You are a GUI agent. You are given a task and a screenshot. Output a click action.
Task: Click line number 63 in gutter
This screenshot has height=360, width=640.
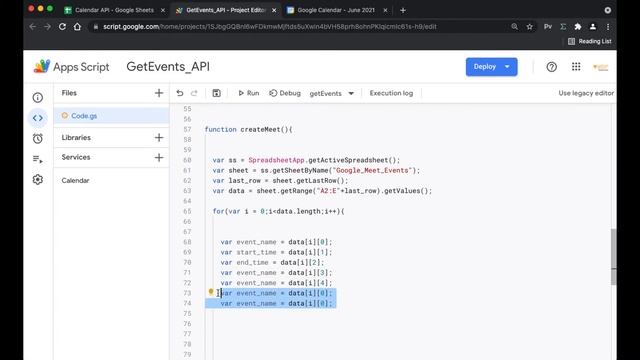187,191
